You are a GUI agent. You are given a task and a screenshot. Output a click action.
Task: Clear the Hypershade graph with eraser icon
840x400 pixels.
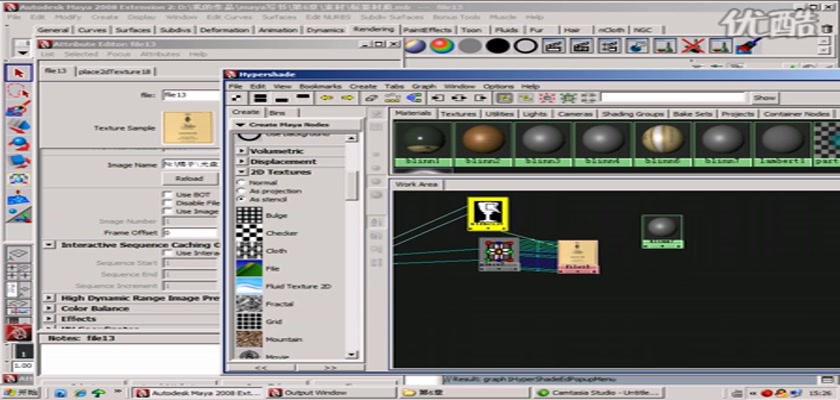coord(371,98)
